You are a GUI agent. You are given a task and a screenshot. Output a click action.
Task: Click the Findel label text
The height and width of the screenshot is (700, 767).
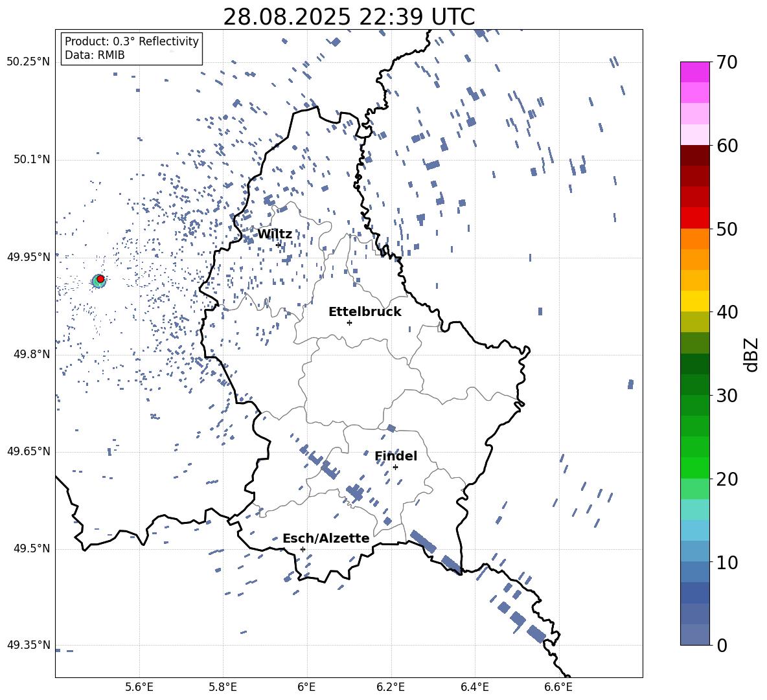[396, 456]
